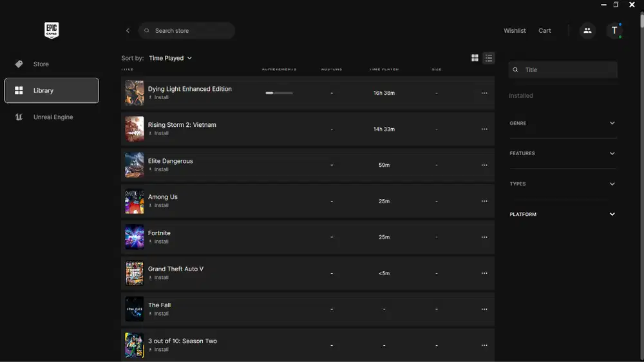Open the Cart link

(x=545, y=30)
